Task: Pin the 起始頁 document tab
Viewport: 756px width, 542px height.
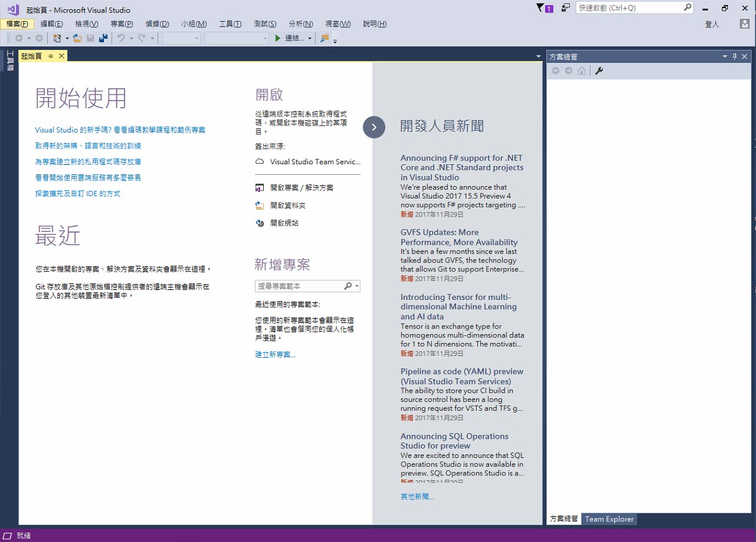Action: [50, 56]
